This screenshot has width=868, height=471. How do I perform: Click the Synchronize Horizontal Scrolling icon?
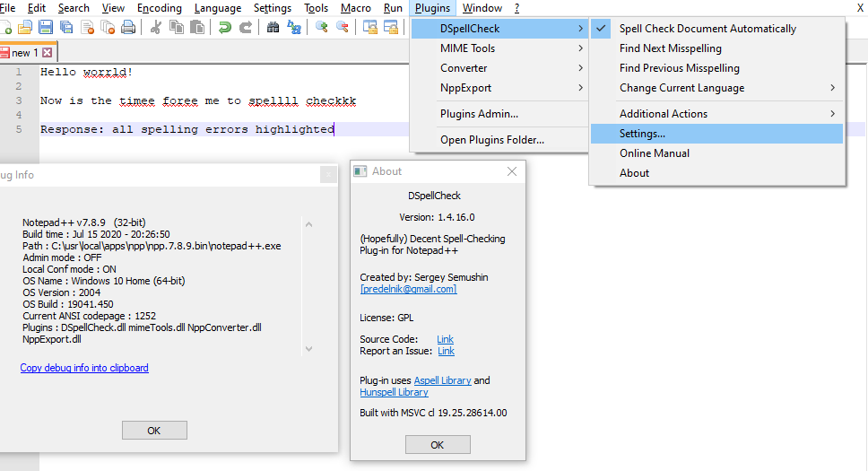(391, 27)
